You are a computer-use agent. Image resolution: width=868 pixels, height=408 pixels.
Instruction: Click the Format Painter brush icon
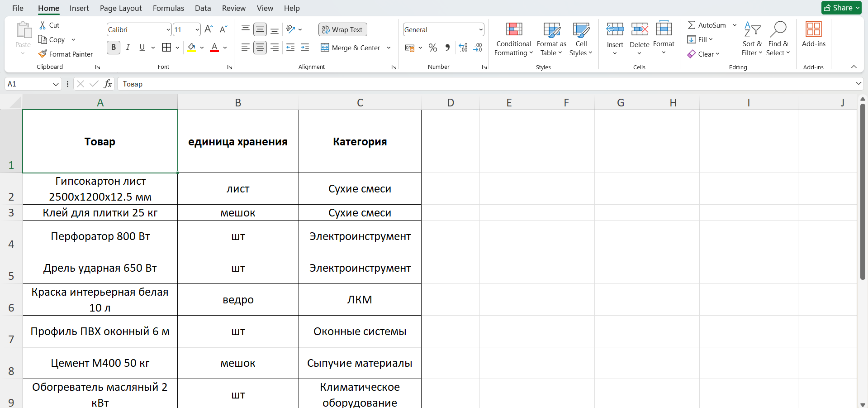(43, 54)
